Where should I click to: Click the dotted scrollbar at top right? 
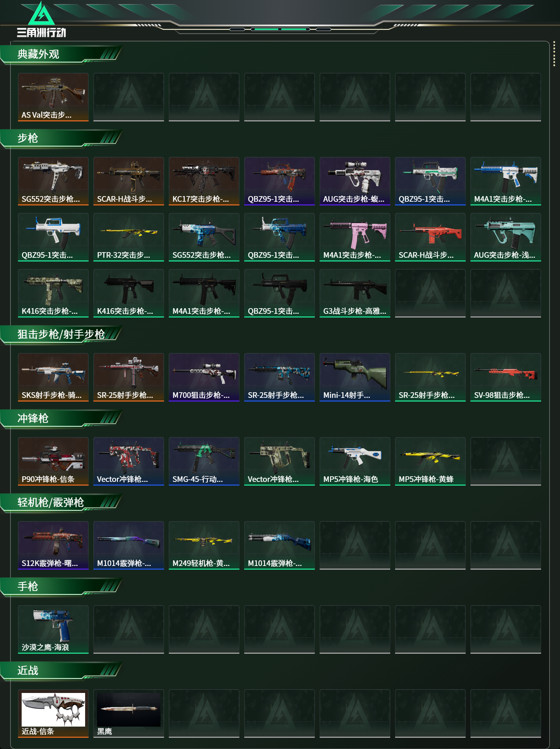[x=554, y=54]
